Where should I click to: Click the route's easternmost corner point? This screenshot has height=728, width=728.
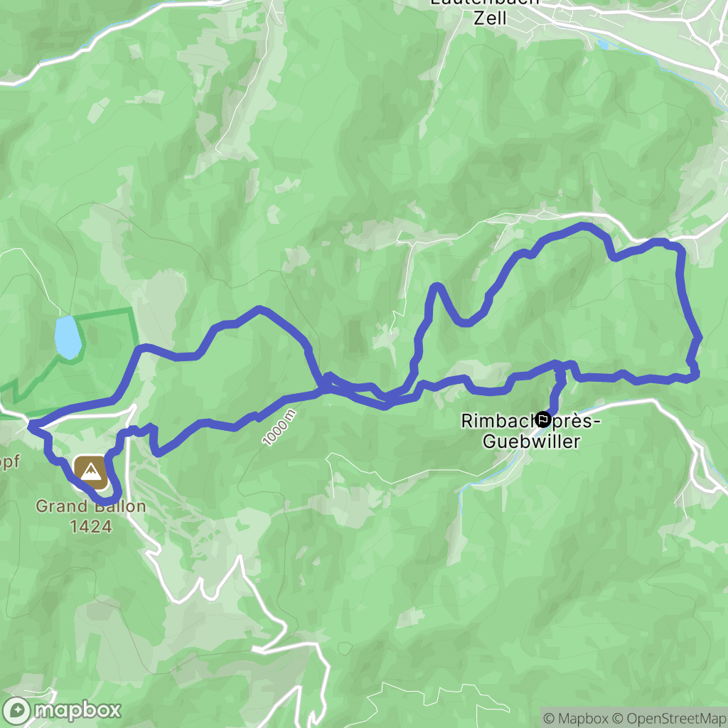697,338
